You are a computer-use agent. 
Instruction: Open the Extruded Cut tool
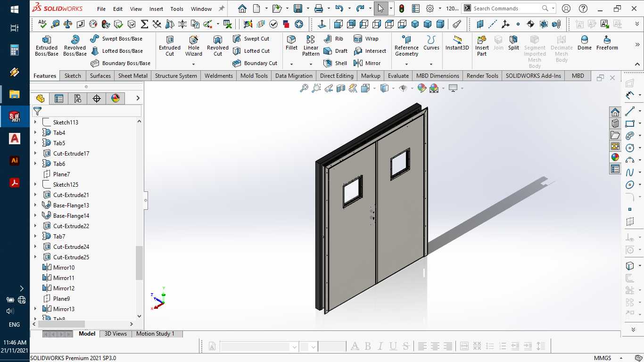[x=170, y=46]
